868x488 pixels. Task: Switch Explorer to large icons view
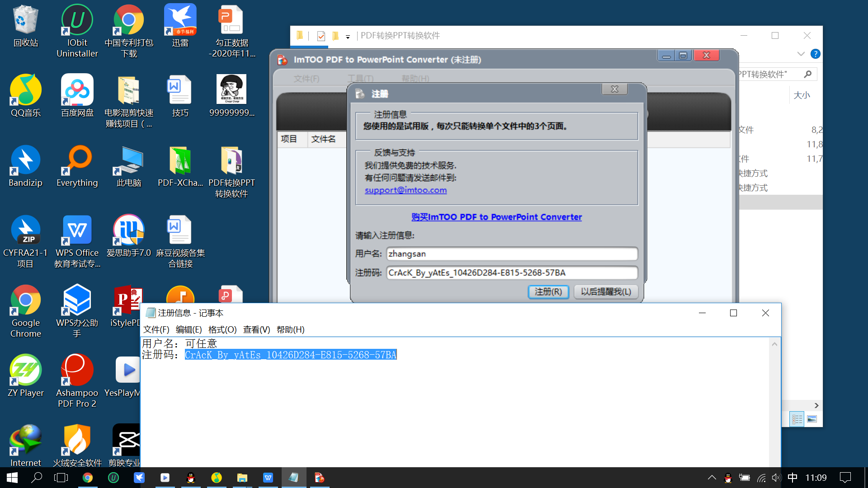812,419
